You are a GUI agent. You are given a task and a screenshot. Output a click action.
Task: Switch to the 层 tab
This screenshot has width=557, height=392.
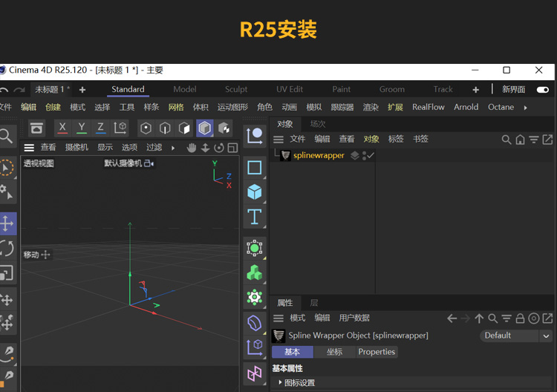click(314, 303)
